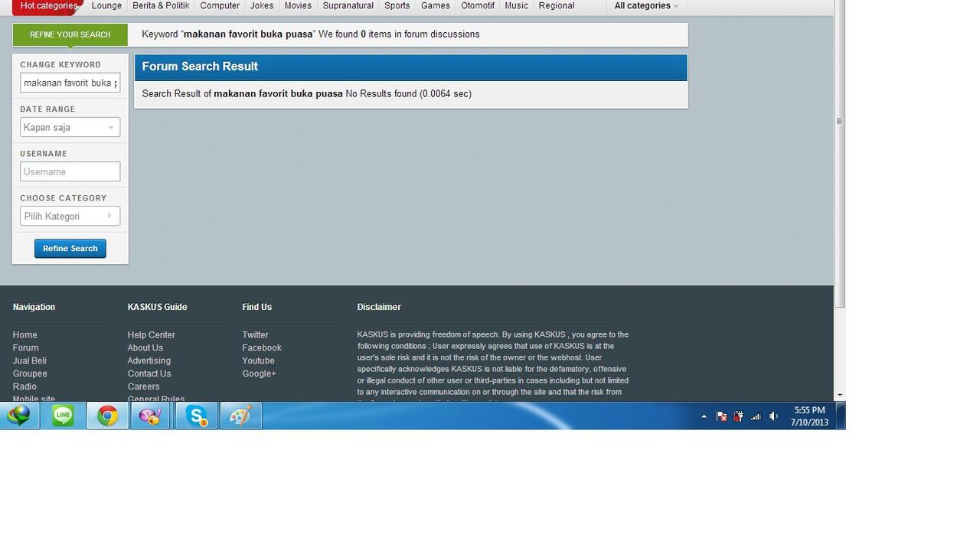Click the 'KASKUS Guide' footer heading

click(157, 307)
